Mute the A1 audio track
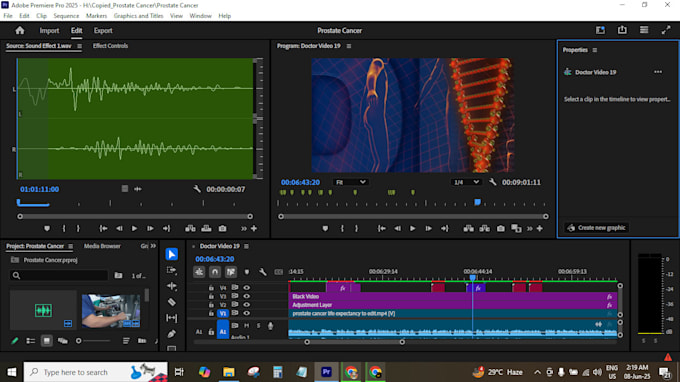 (246, 325)
